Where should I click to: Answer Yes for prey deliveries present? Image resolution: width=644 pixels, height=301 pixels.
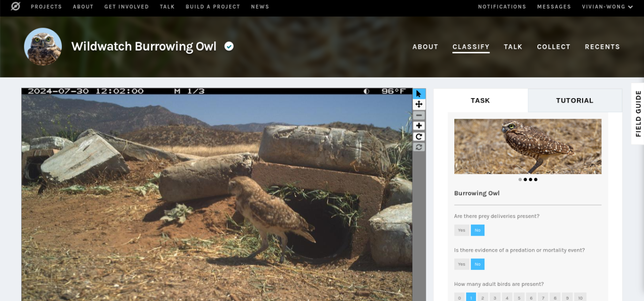point(461,230)
